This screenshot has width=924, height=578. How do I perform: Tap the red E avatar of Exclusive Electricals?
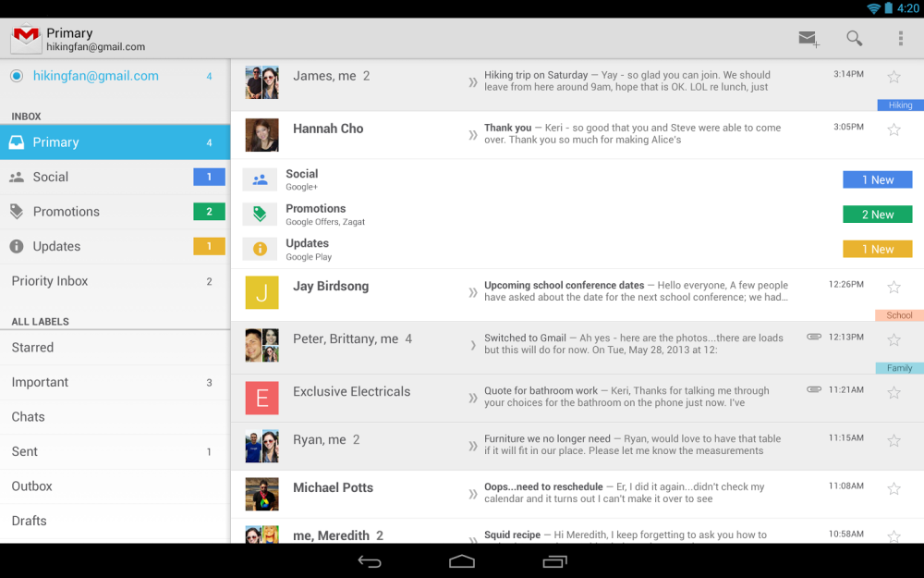coord(261,399)
